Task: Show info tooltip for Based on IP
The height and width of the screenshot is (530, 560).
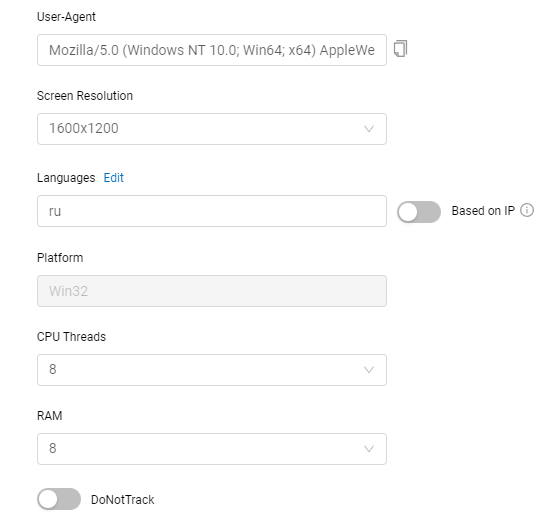Action: click(527, 210)
